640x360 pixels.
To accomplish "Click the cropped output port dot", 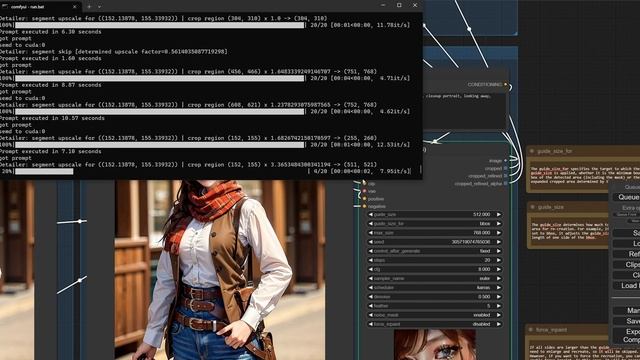I will (506, 168).
